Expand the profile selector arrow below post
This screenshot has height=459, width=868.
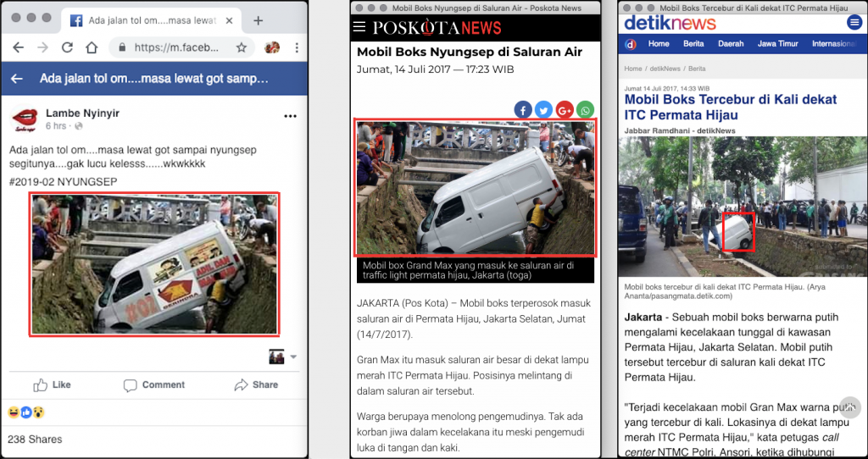(293, 357)
